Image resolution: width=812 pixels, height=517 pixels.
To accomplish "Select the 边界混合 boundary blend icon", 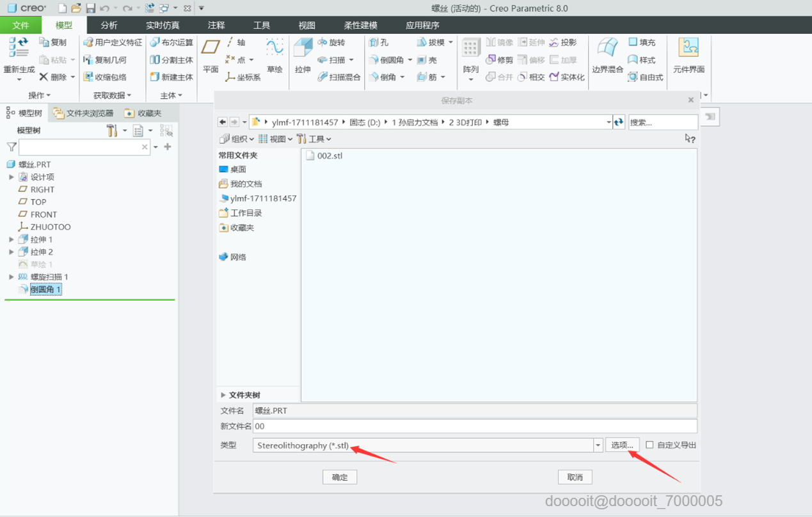I will pos(607,49).
